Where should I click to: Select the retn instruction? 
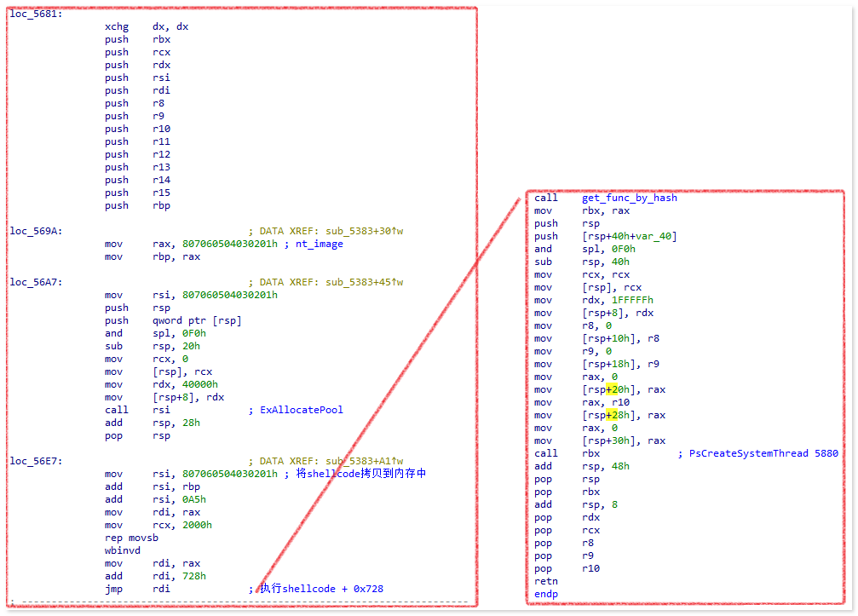[546, 581]
